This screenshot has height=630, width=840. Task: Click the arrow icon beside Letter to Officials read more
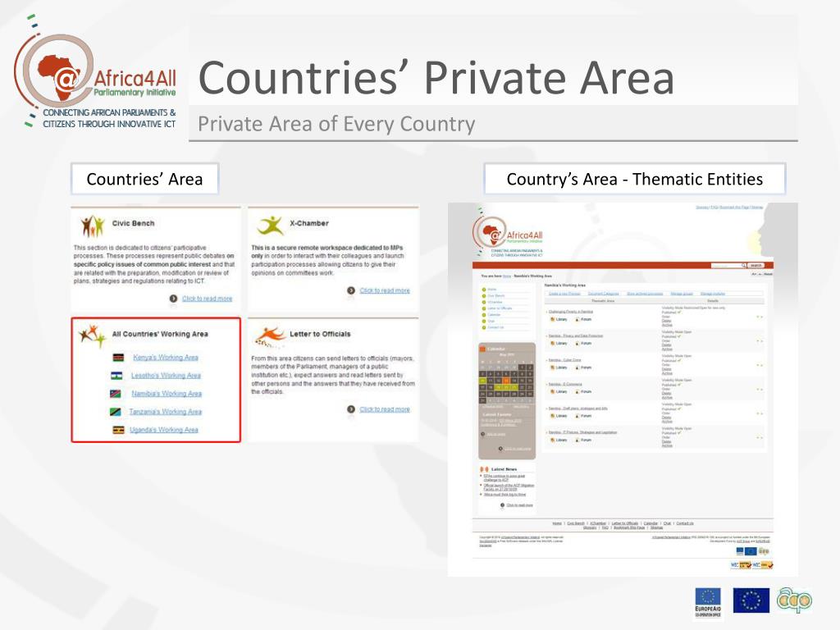pos(351,409)
